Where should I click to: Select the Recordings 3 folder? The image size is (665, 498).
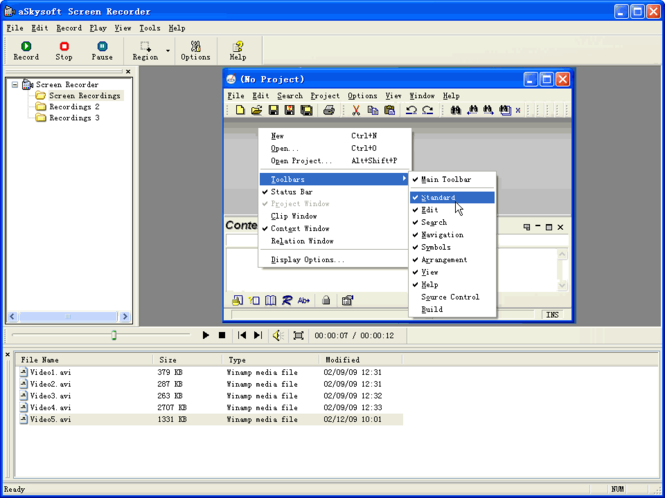74,118
